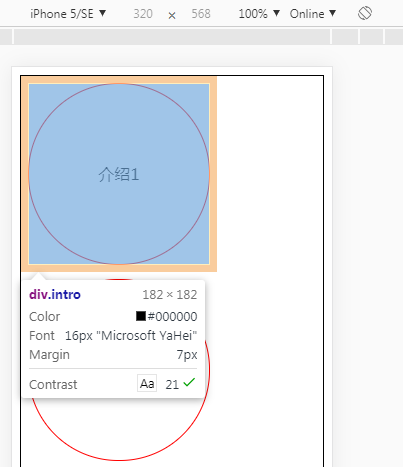Click the Aa contrast sample icon
Screen dimensions: 403x467
point(147,383)
